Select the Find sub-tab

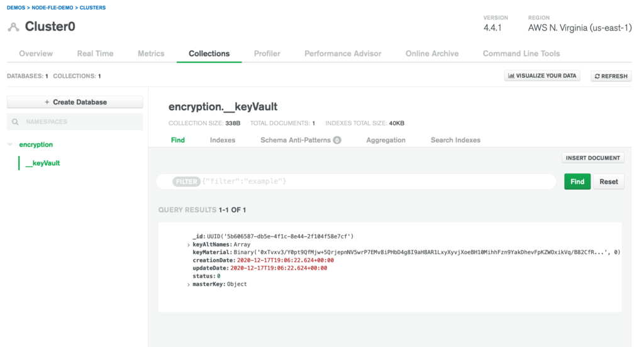(178, 140)
